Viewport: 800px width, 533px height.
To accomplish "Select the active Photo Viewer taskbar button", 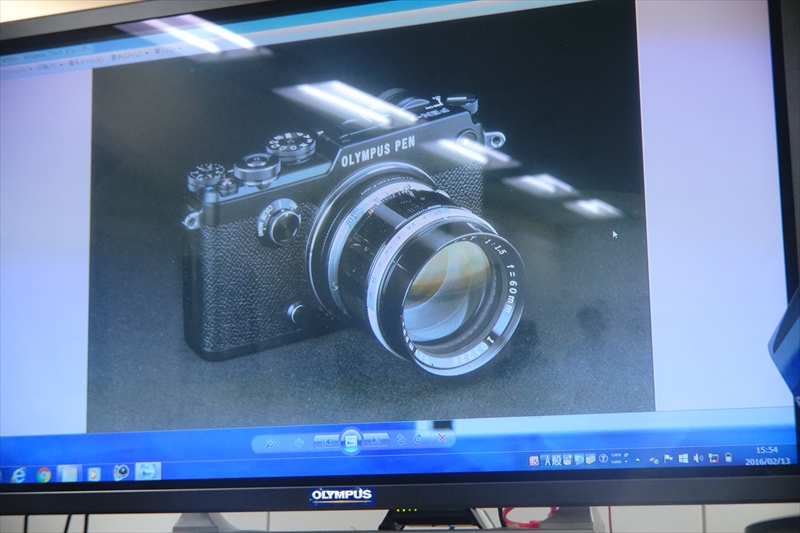I will point(148,471).
